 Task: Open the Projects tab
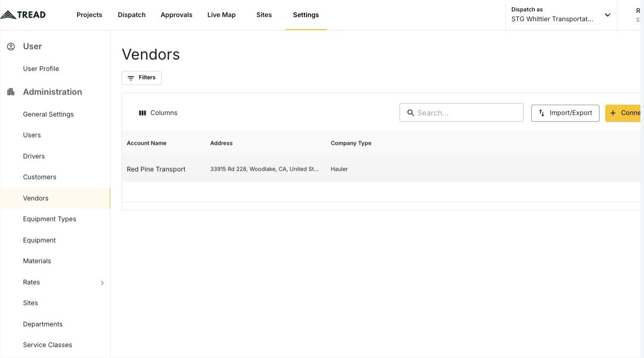(x=89, y=15)
